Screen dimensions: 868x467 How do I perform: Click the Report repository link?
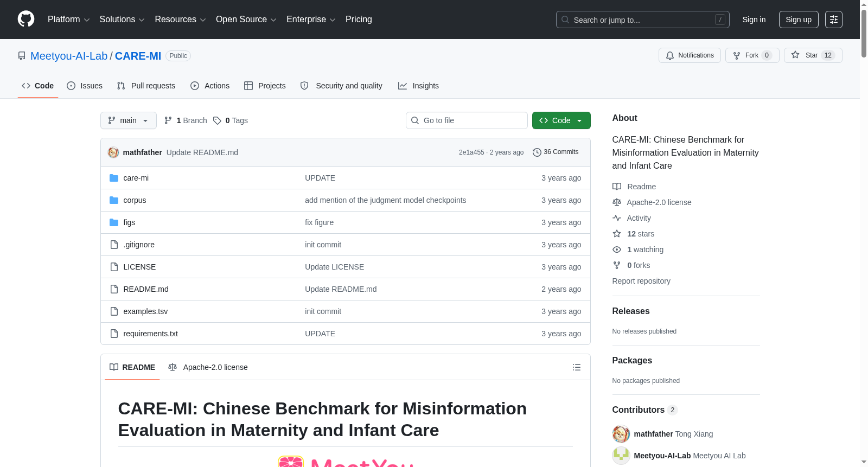641,281
